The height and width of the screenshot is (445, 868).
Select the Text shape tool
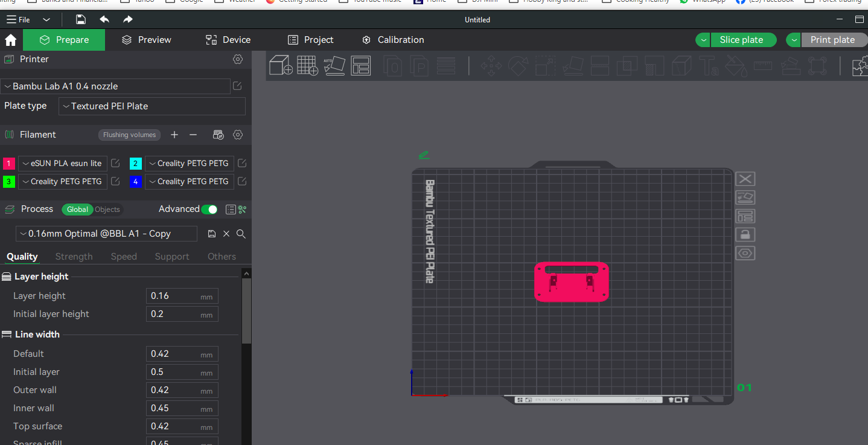click(709, 65)
